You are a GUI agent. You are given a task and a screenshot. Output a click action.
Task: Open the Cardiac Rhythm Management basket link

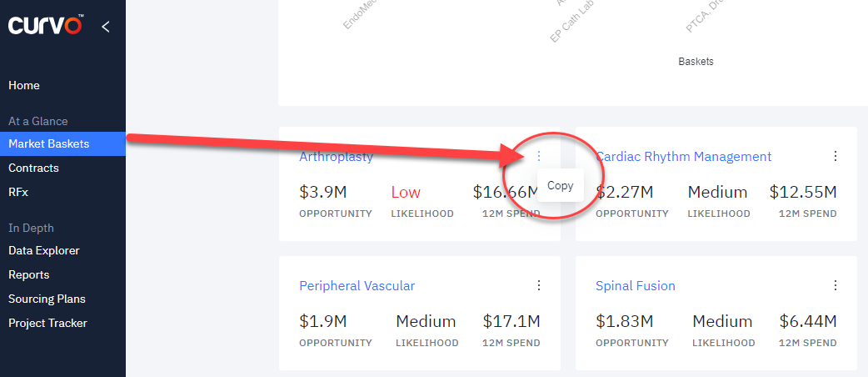coord(683,156)
